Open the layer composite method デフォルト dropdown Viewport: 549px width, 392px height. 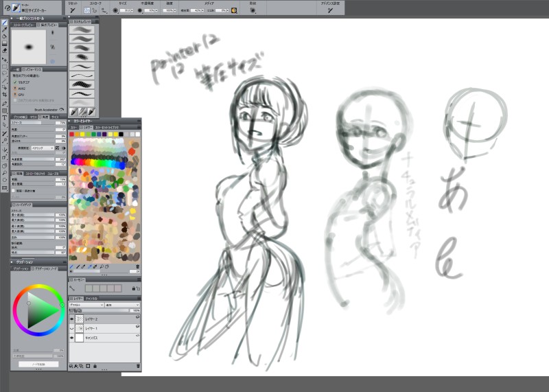pos(86,305)
